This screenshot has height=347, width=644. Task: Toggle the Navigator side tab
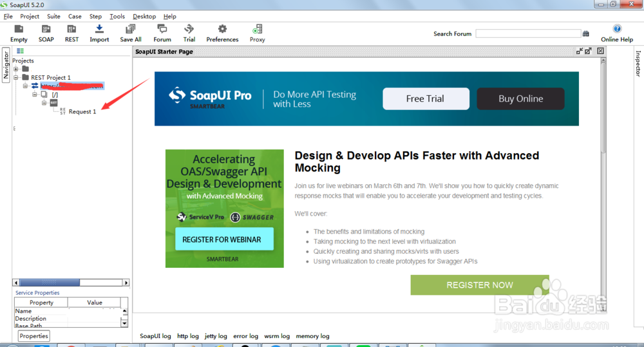tap(6, 65)
